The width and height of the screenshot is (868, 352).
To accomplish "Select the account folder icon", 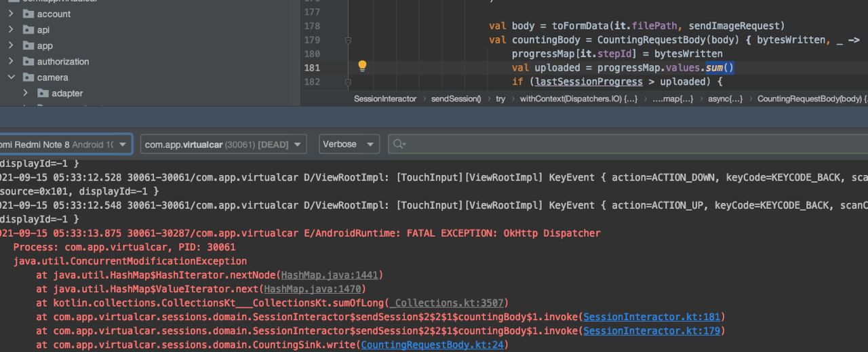I will [x=28, y=14].
